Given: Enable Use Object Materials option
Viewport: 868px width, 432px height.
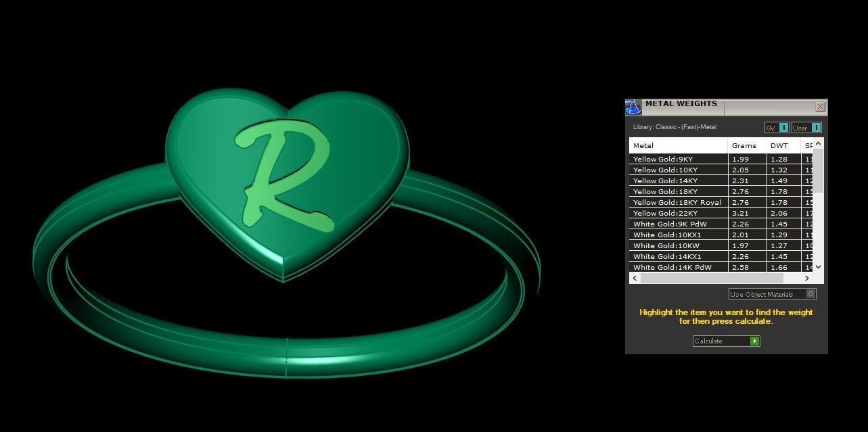Looking at the screenshot, I should [773, 294].
